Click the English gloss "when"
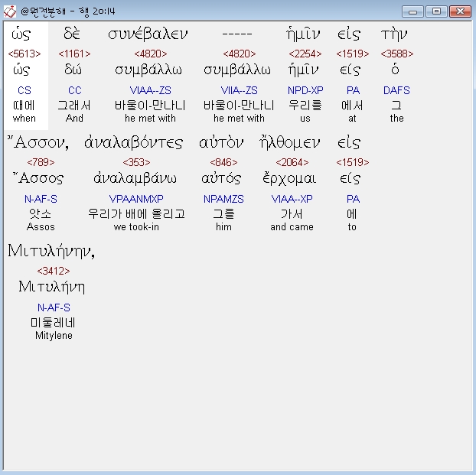This screenshot has width=476, height=475. 24,119
